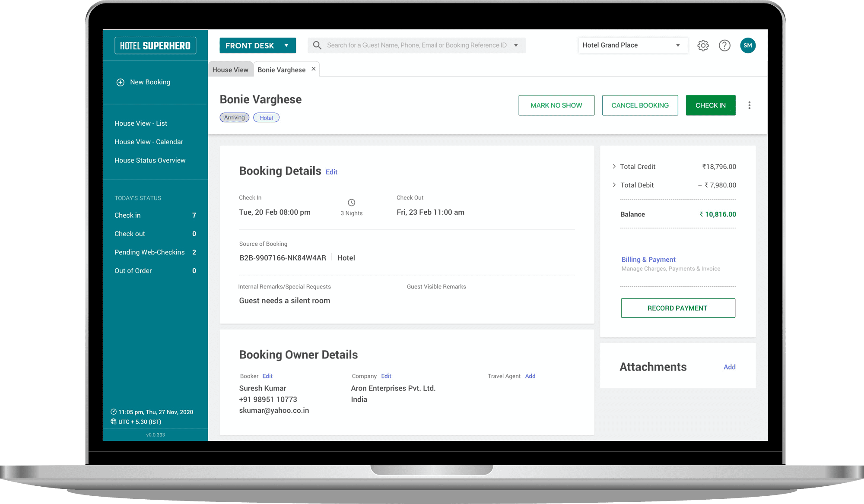The height and width of the screenshot is (504, 864).
Task: Open the SM user avatar menu
Action: [x=748, y=45]
